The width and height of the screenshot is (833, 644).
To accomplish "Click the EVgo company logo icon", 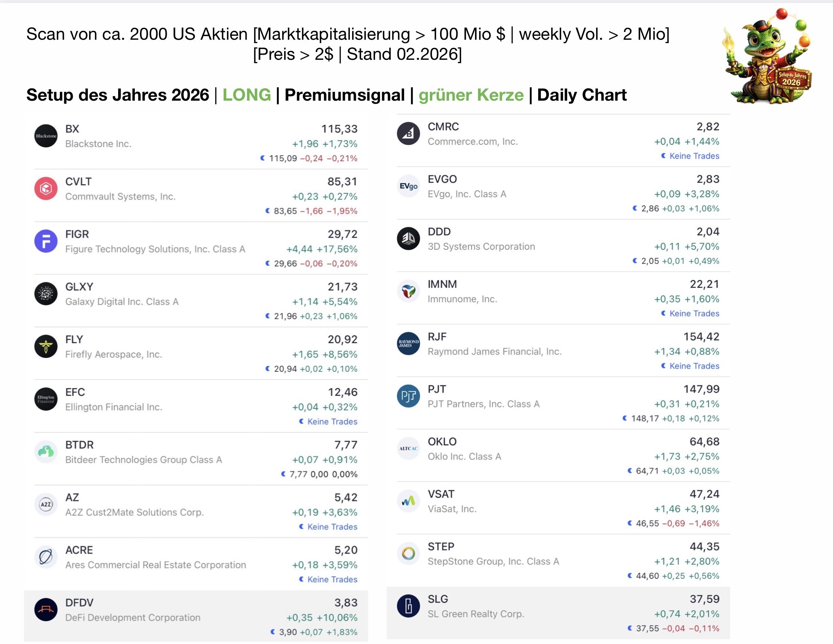I will pos(408,186).
